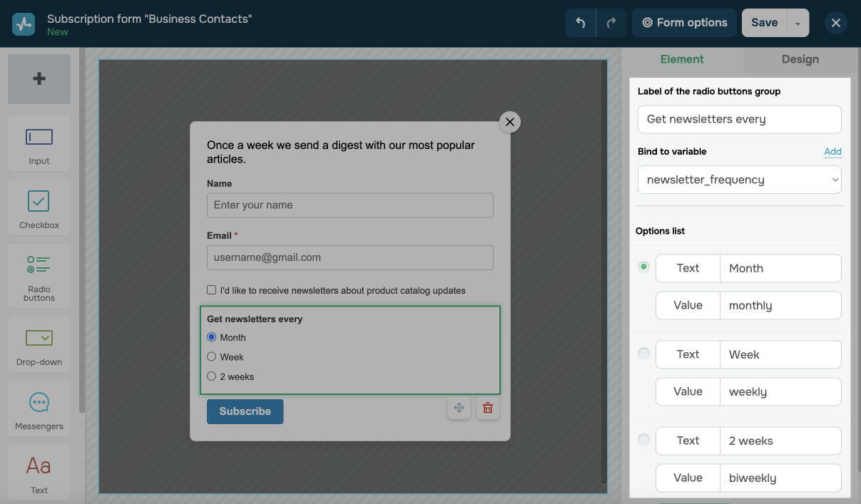The image size is (861, 504).
Task: Open the Bind to variable dropdown
Action: [x=739, y=180]
